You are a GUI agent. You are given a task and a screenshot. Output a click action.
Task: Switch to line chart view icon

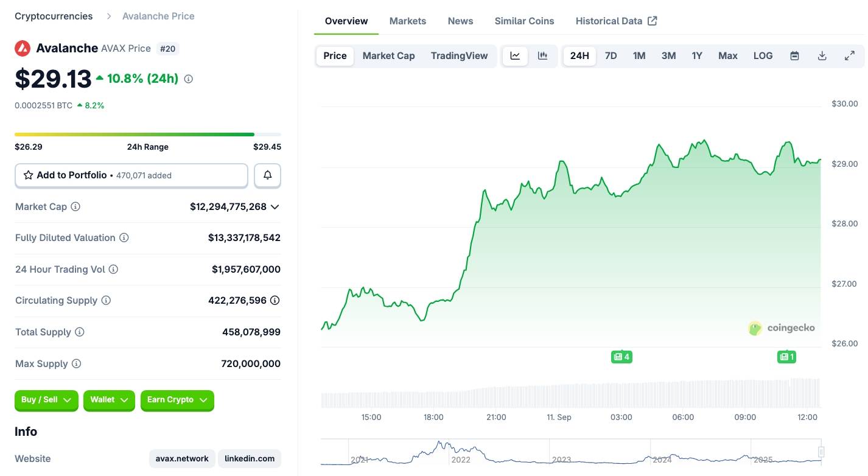[x=515, y=56]
